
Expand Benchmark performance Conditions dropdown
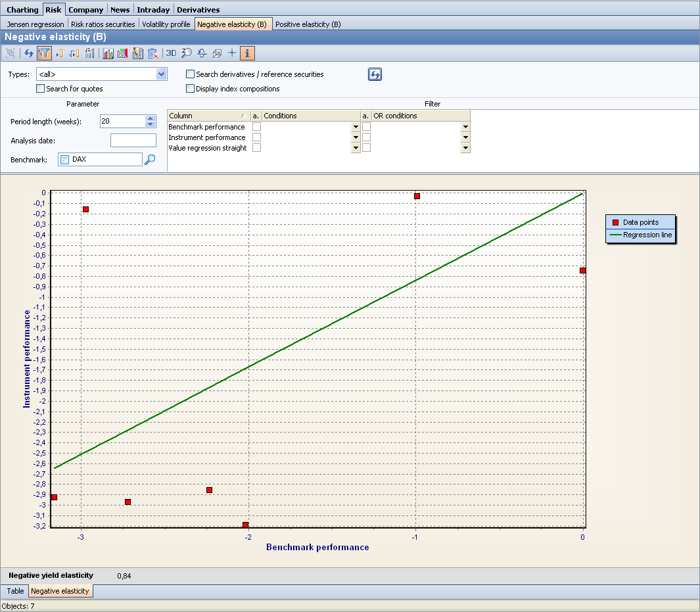point(356,127)
